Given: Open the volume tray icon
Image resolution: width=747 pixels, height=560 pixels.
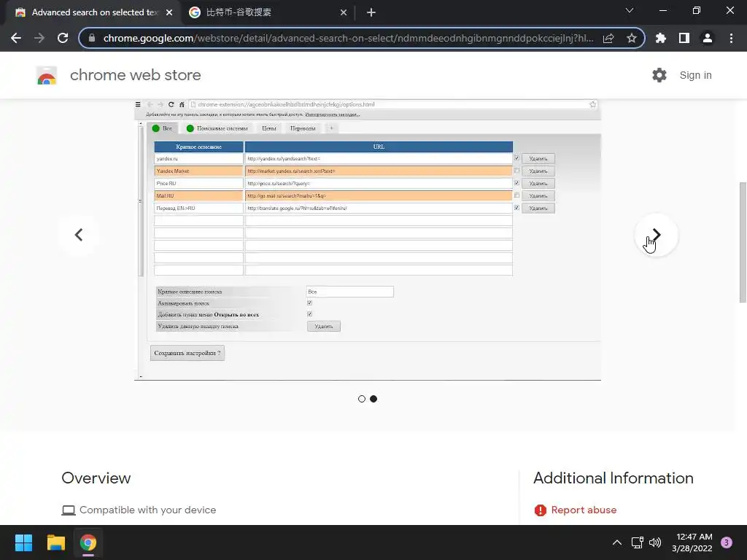Looking at the screenshot, I should pos(656,542).
